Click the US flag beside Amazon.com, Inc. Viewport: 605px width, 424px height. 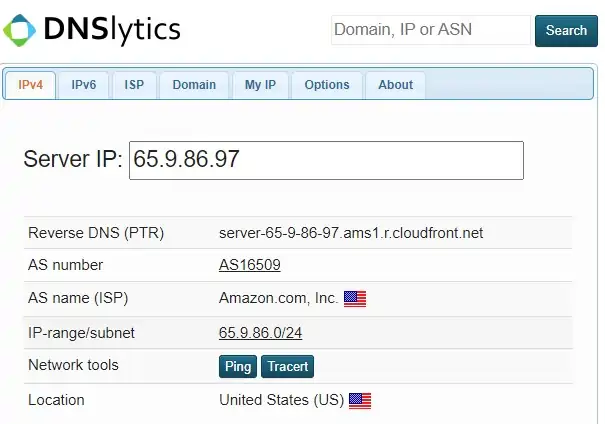click(x=355, y=298)
